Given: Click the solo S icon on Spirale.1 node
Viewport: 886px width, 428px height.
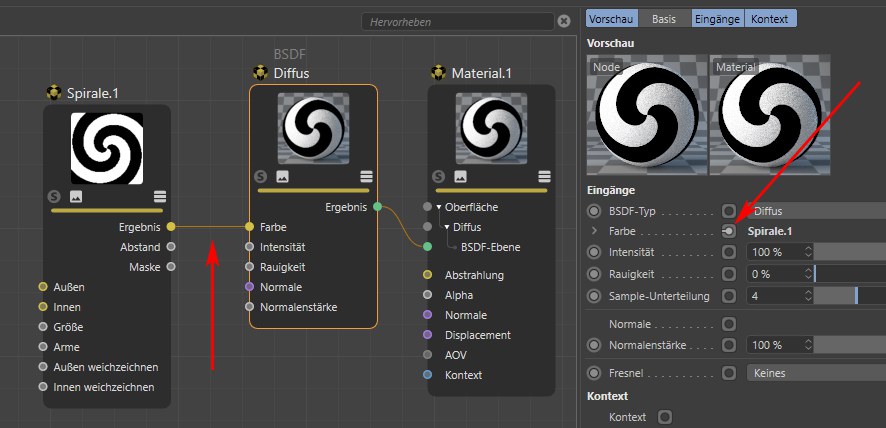Looking at the screenshot, I should click(x=54, y=197).
